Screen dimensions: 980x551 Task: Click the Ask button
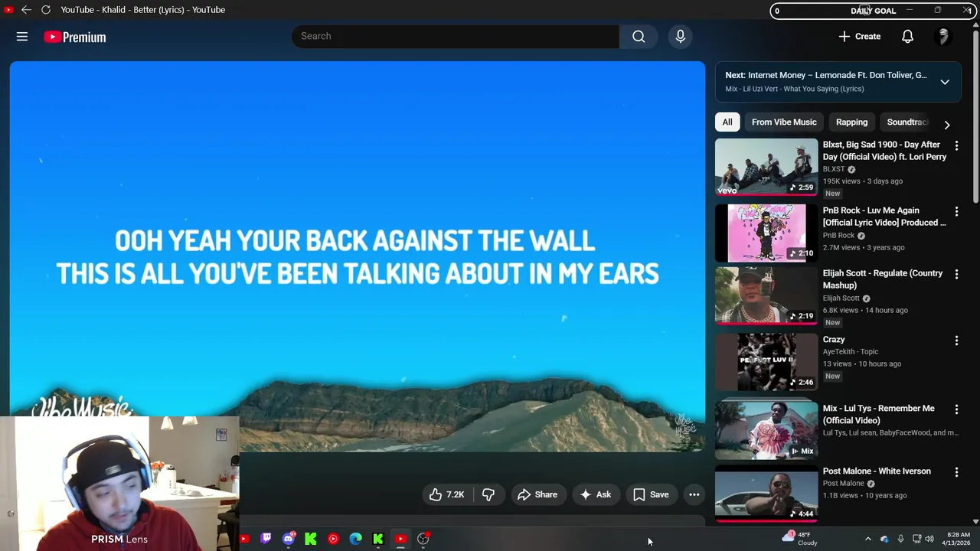click(595, 494)
